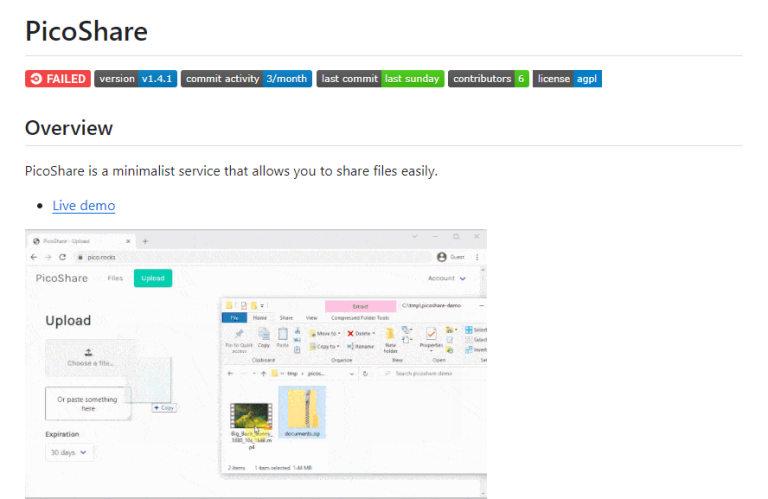Click the New folder icon
The height and width of the screenshot is (499, 768).
388,338
